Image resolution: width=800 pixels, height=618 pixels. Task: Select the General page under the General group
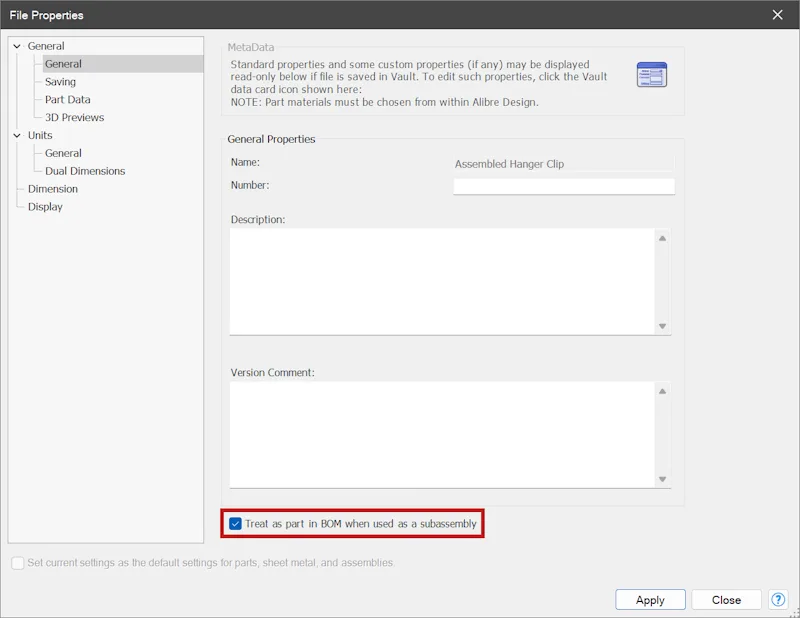(x=63, y=64)
